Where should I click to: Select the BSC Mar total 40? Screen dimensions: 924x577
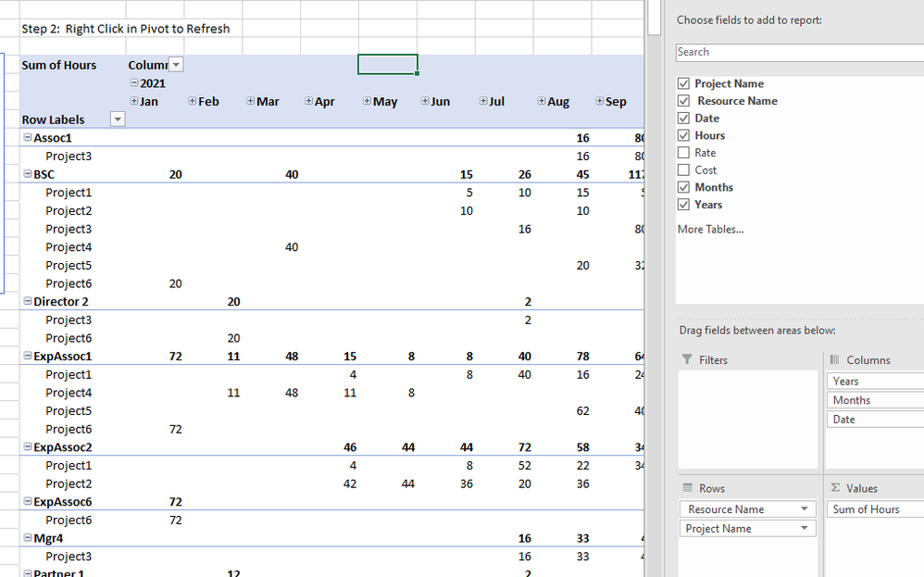(x=292, y=174)
